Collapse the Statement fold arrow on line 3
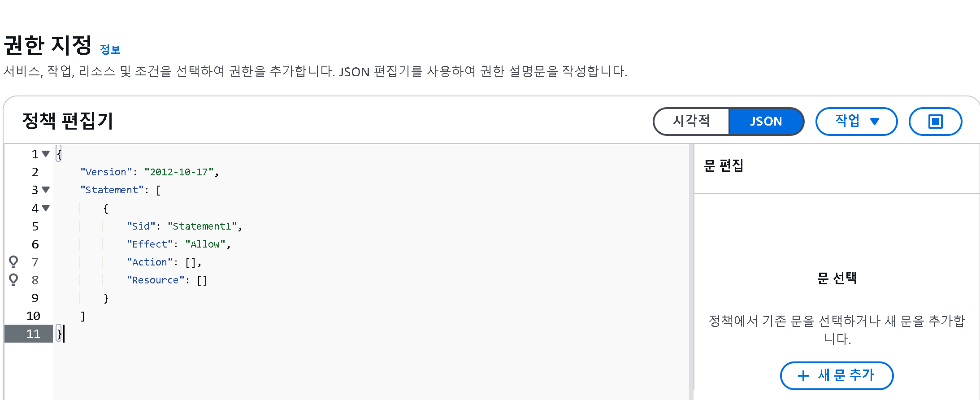 point(46,190)
